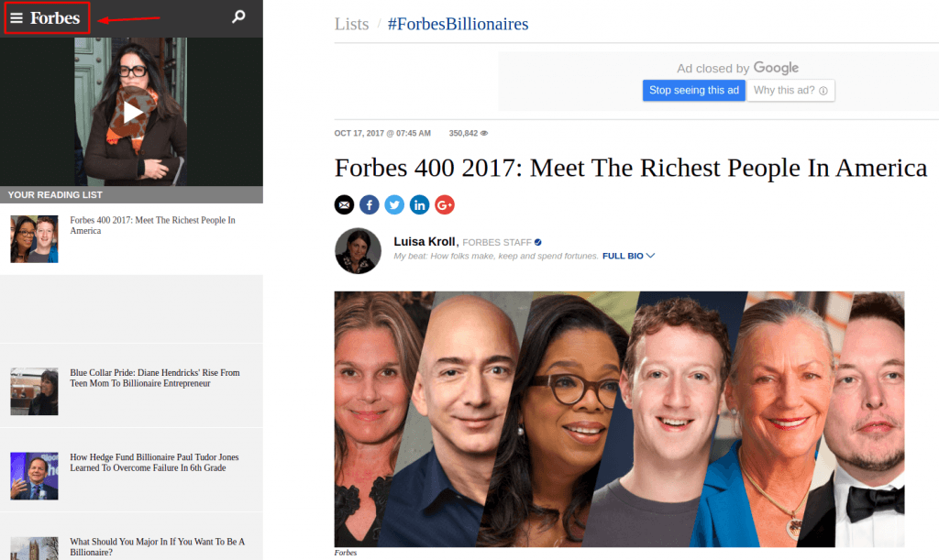Image resolution: width=939 pixels, height=560 pixels.
Task: Click Stop seeing this ad button
Action: (x=694, y=91)
